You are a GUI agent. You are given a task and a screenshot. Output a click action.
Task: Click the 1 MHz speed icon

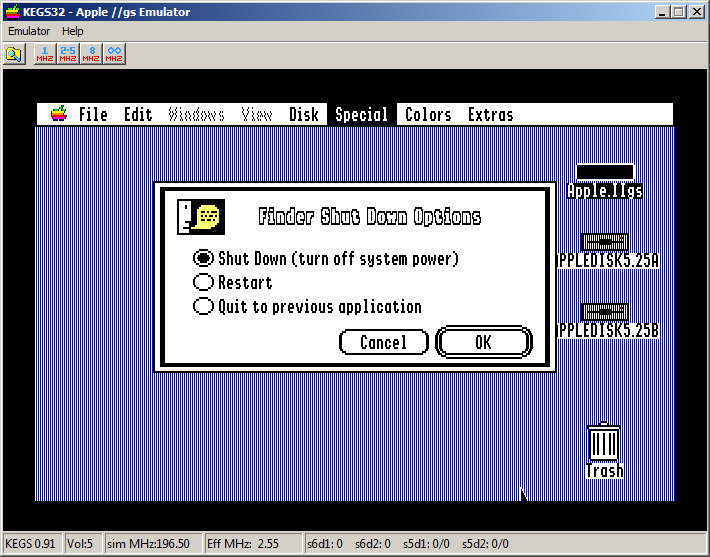coord(45,54)
